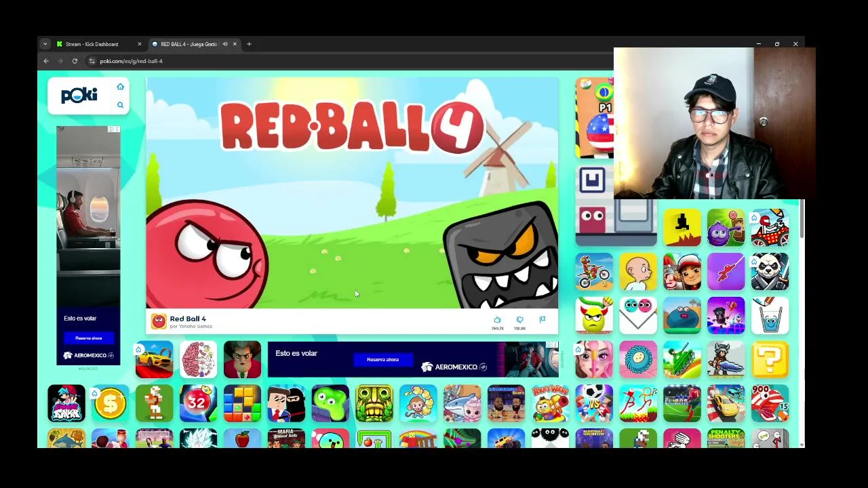Image resolution: width=868 pixels, height=488 pixels.
Task: Open the red ball 32 game tile
Action: (198, 403)
